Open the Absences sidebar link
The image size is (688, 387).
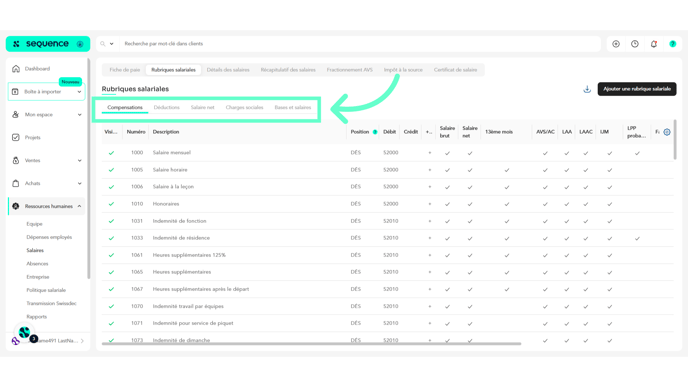[37, 264]
